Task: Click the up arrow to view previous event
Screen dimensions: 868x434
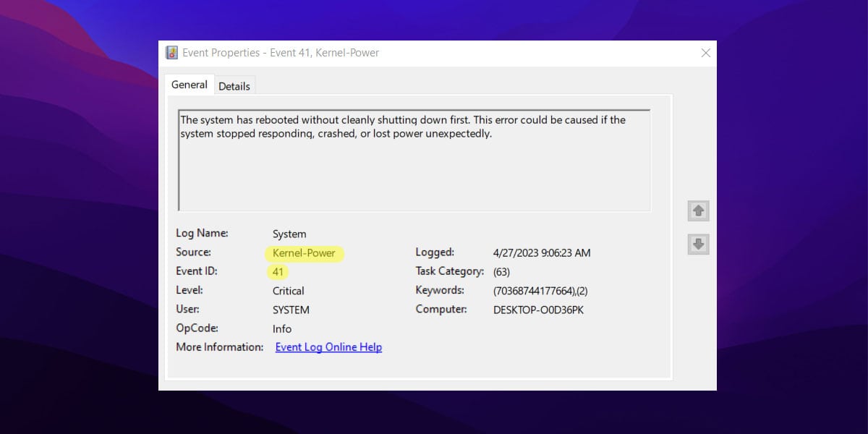Action: click(697, 210)
